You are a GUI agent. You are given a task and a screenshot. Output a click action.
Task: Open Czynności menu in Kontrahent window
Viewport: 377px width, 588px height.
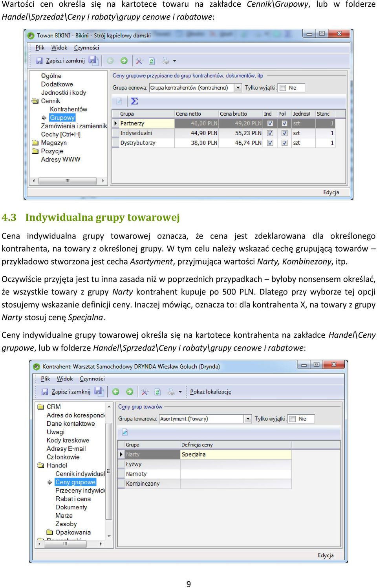point(92,379)
